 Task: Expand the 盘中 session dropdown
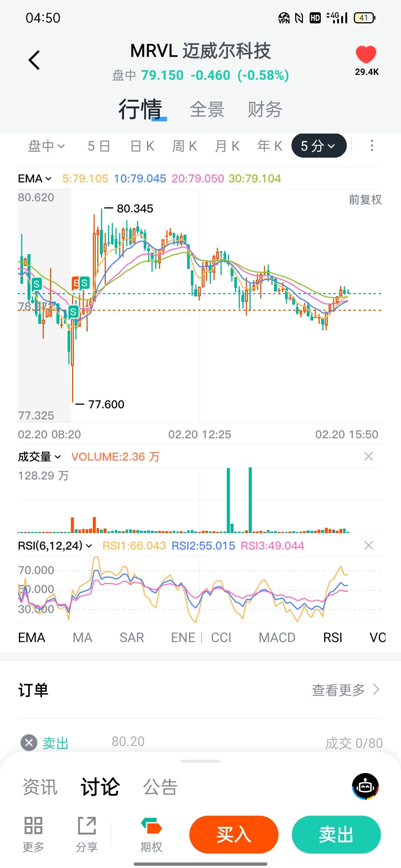coord(46,146)
